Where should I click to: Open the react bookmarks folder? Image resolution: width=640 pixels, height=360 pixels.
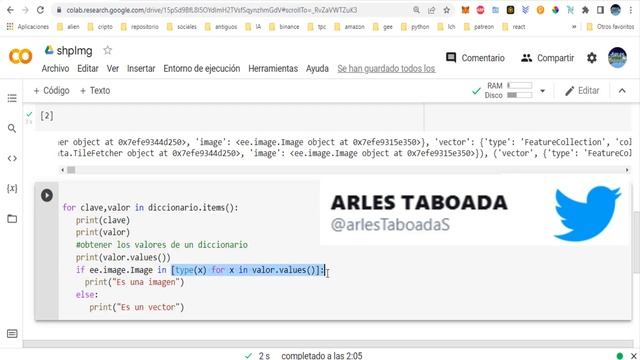tap(513, 27)
